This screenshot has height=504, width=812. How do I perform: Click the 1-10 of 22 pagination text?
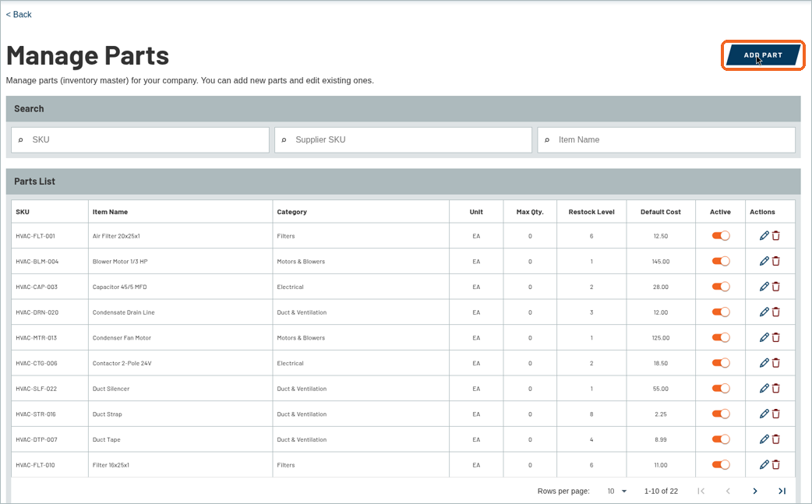click(662, 491)
